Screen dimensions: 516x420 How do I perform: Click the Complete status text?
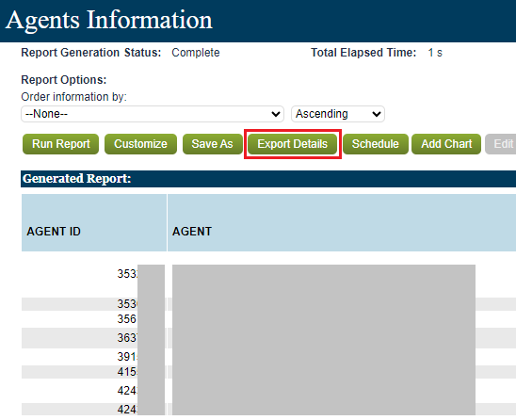[x=196, y=53]
